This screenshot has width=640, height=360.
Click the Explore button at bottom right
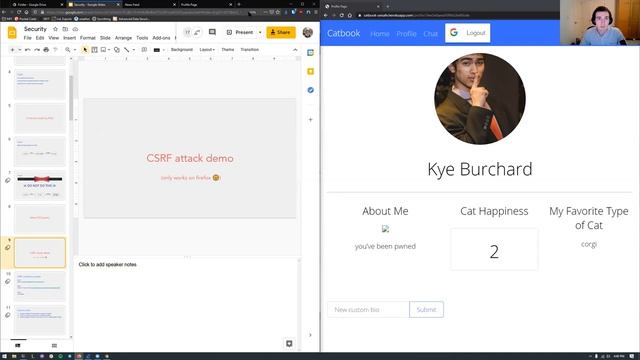tap(289, 344)
